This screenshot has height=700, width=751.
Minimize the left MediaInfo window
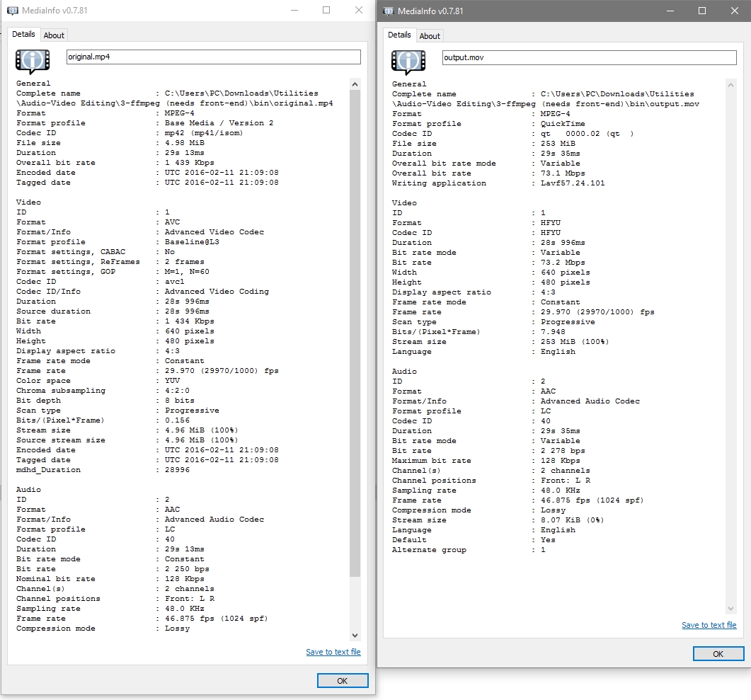coord(294,10)
